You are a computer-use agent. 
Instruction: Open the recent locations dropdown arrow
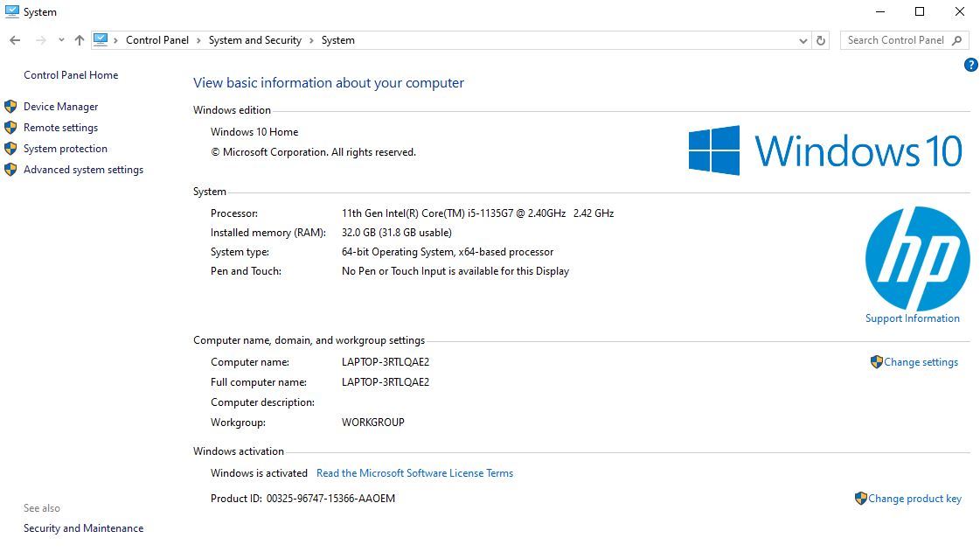tap(60, 40)
